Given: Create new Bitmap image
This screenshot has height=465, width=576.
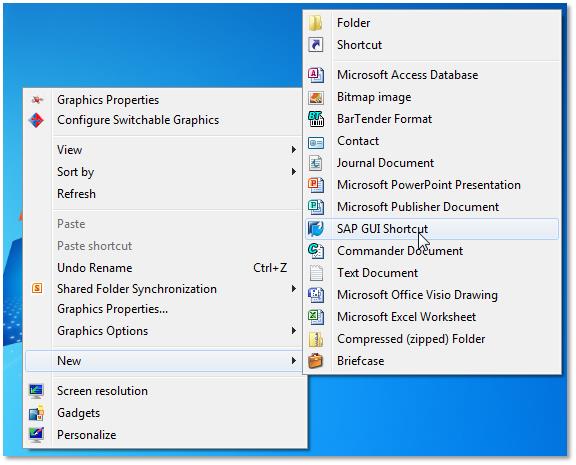Looking at the screenshot, I should [x=374, y=97].
